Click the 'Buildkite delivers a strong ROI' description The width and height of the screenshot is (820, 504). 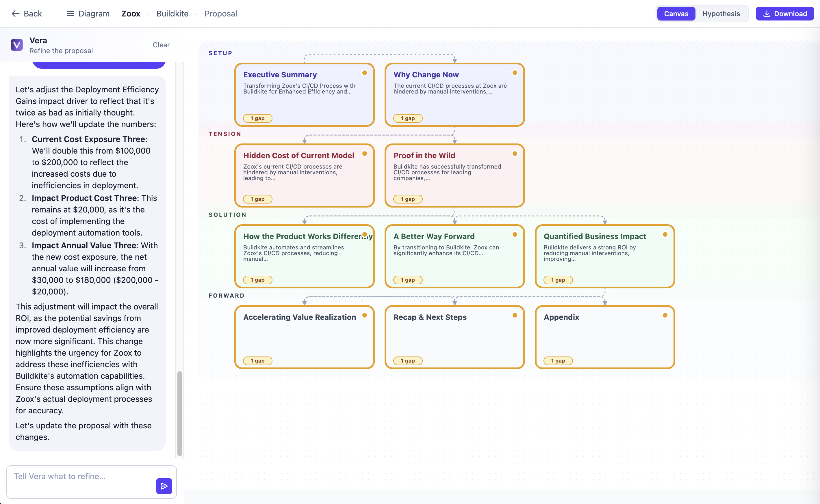tap(590, 253)
